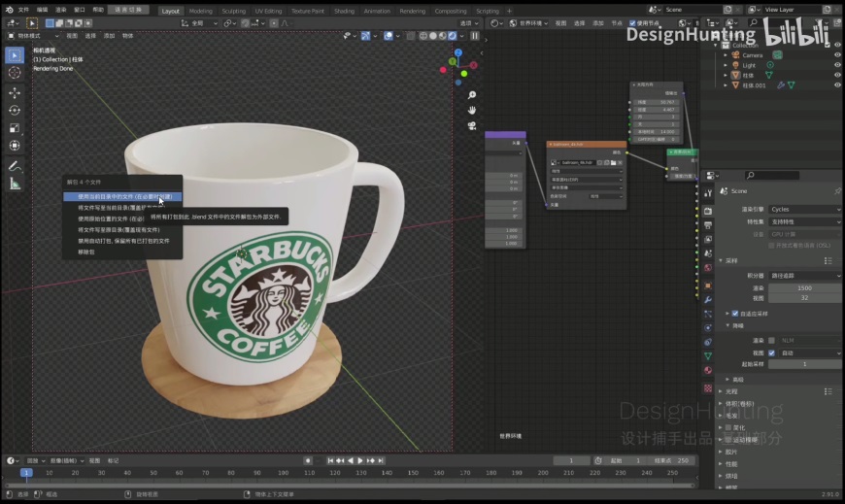This screenshot has height=504, width=845.
Task: Open the render engine Cycles dropdown
Action: click(804, 209)
